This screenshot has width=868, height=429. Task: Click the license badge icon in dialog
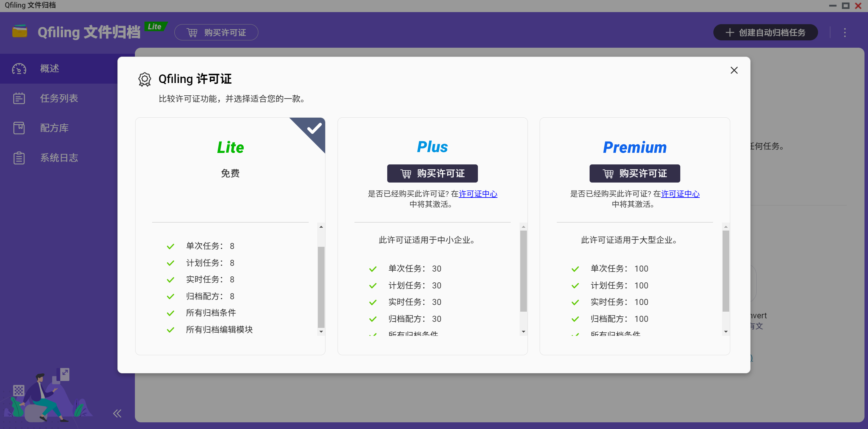point(144,80)
